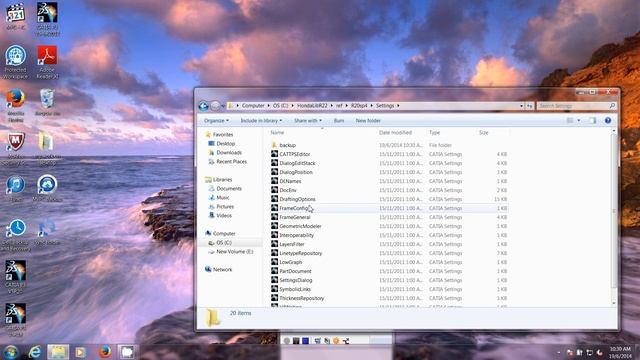640x360 pixels.
Task: Toggle the preview pane icon in Explorer toolbar
Action: (x=592, y=120)
